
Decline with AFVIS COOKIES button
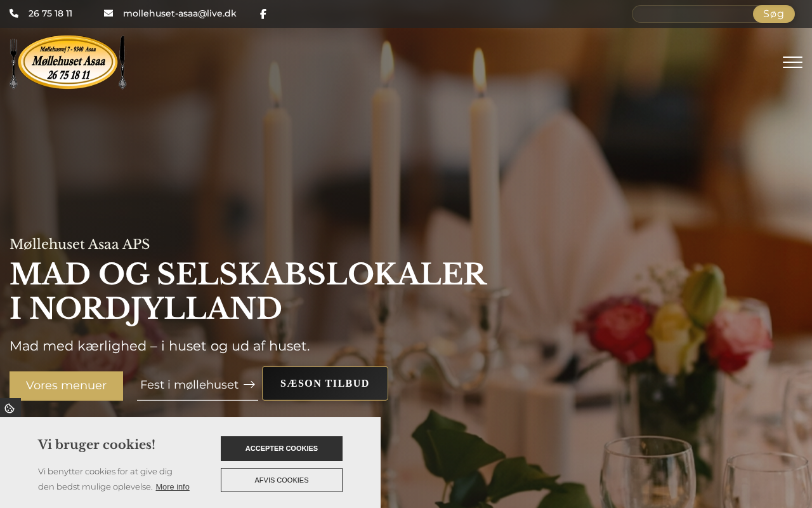282,480
